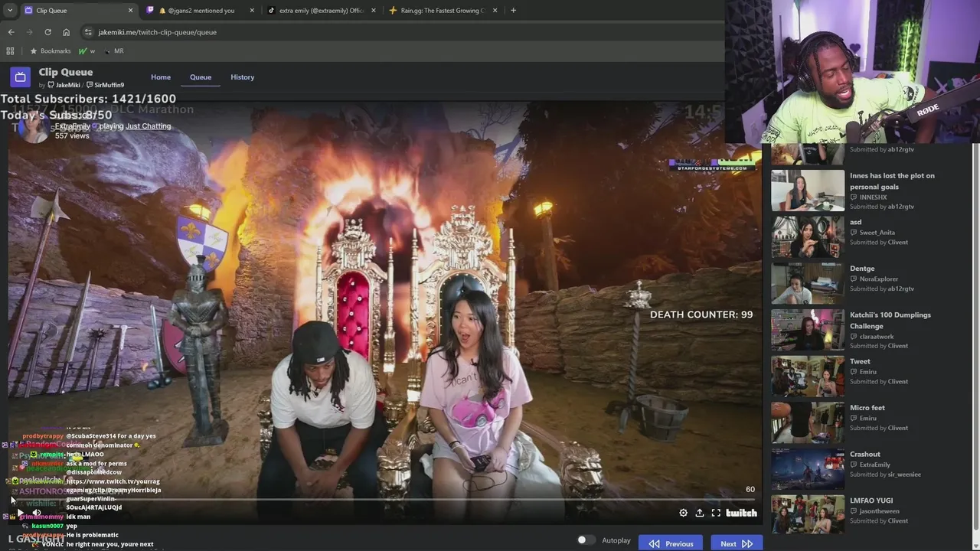Viewport: 980px width, 551px height.
Task: Go back with the browser back arrow
Action: click(11, 32)
